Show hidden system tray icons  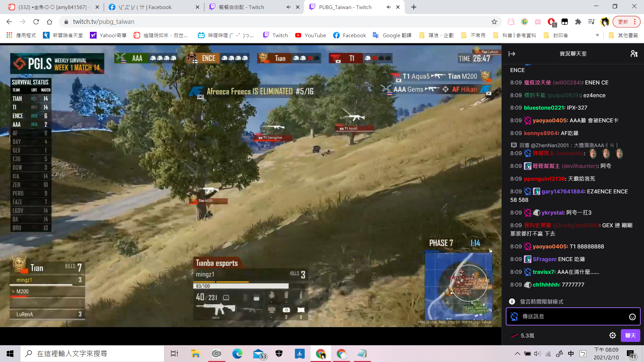(517, 354)
